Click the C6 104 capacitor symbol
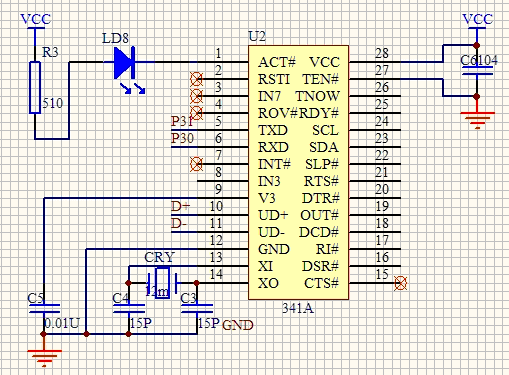This screenshot has height=375, width=509. (x=477, y=70)
